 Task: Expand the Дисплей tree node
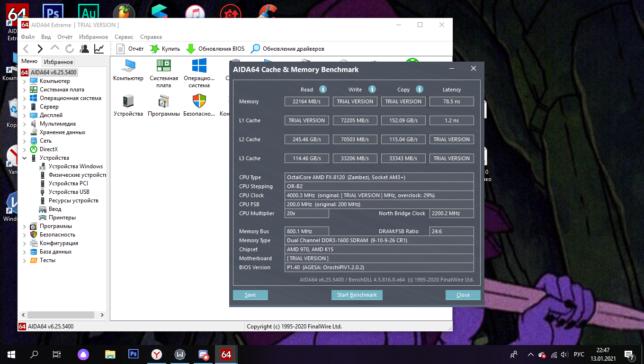click(25, 115)
